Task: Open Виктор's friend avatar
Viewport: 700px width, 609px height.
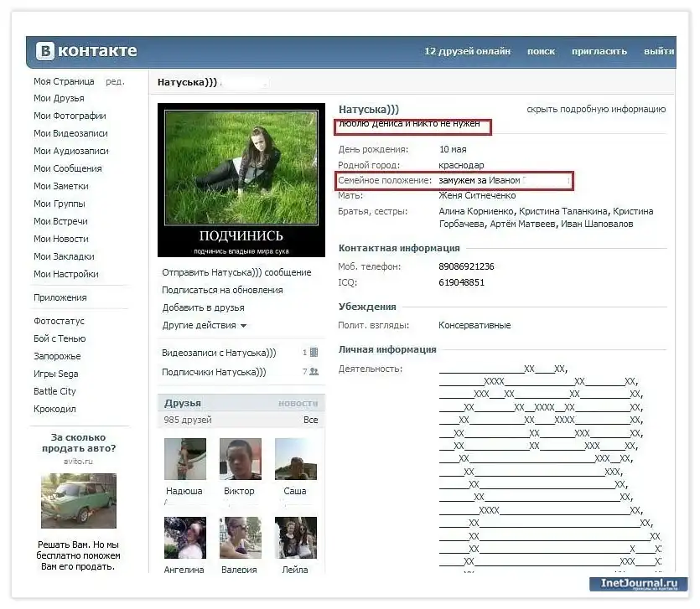Action: [x=241, y=459]
